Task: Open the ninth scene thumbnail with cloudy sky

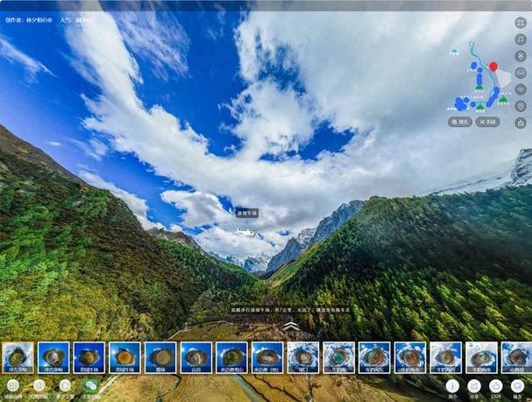Action: (x=303, y=357)
